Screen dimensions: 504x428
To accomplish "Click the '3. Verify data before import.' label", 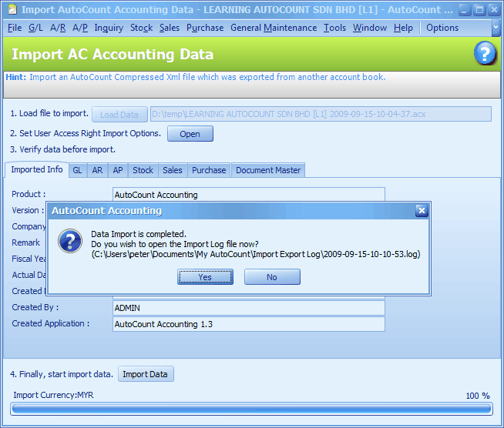I will click(x=62, y=149).
